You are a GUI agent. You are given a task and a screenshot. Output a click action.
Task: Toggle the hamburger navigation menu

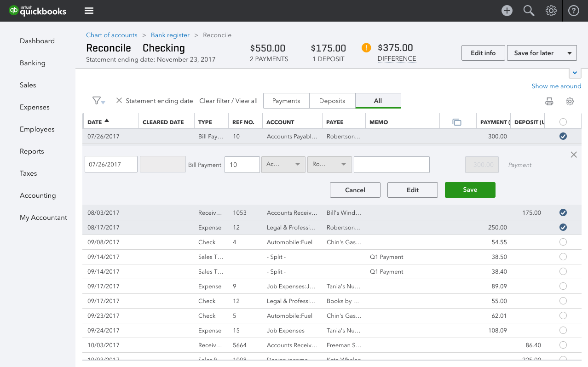point(89,11)
